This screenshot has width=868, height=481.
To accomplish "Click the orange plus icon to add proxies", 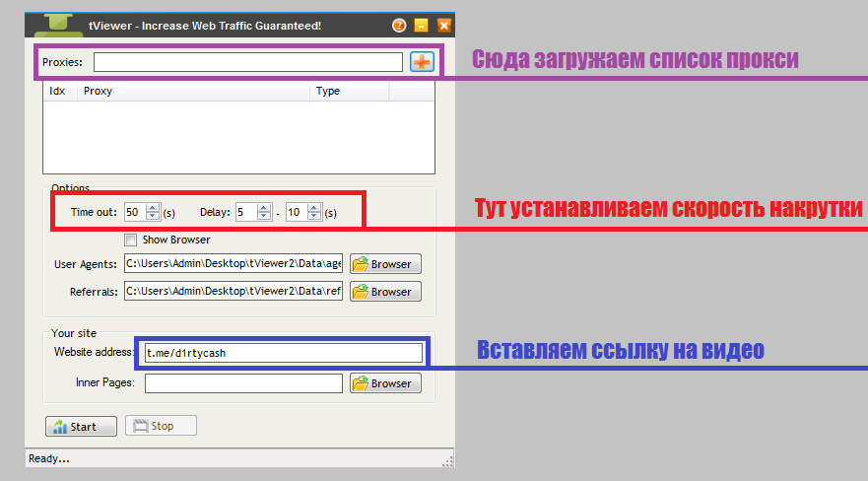I will (421, 62).
